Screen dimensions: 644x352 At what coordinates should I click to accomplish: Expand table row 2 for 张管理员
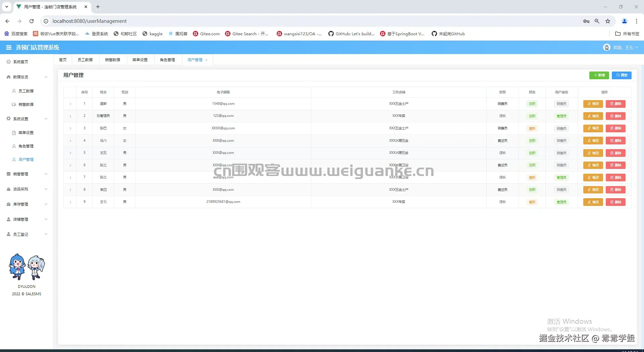[x=70, y=116]
